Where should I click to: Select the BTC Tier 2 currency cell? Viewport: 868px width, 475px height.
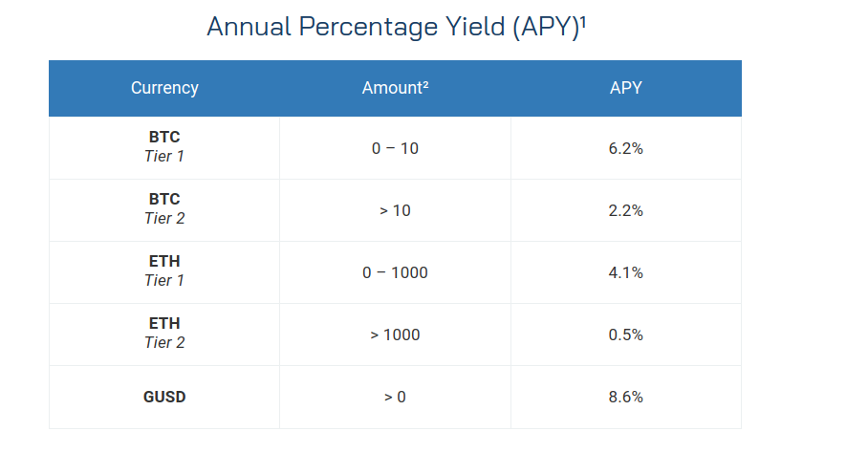point(164,210)
